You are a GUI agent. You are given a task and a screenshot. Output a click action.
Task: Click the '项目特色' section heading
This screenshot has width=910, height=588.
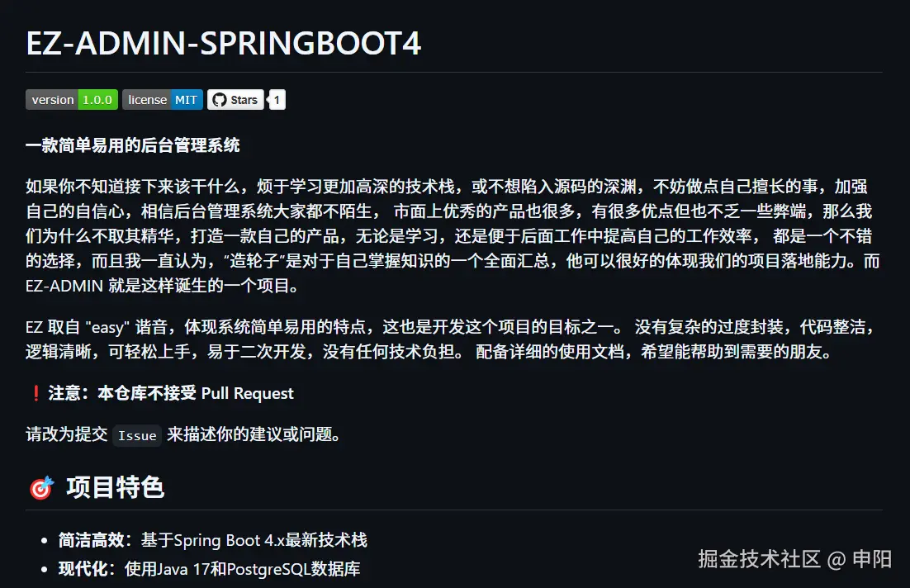point(115,487)
